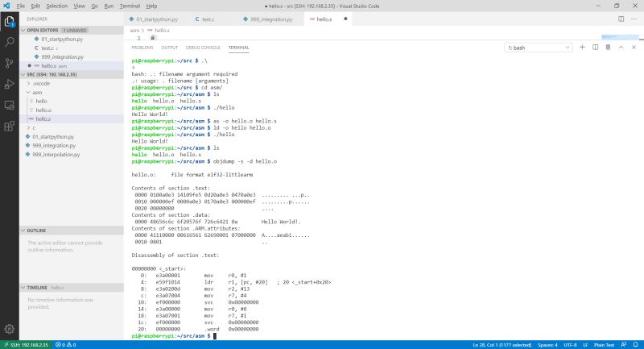Change language mode Plain Text
644x349 pixels.
604,345
